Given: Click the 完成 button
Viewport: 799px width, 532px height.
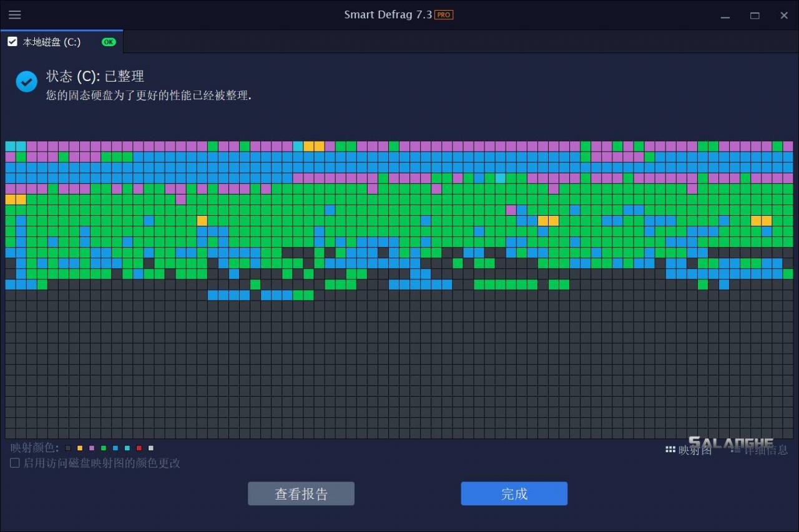Looking at the screenshot, I should point(514,493).
